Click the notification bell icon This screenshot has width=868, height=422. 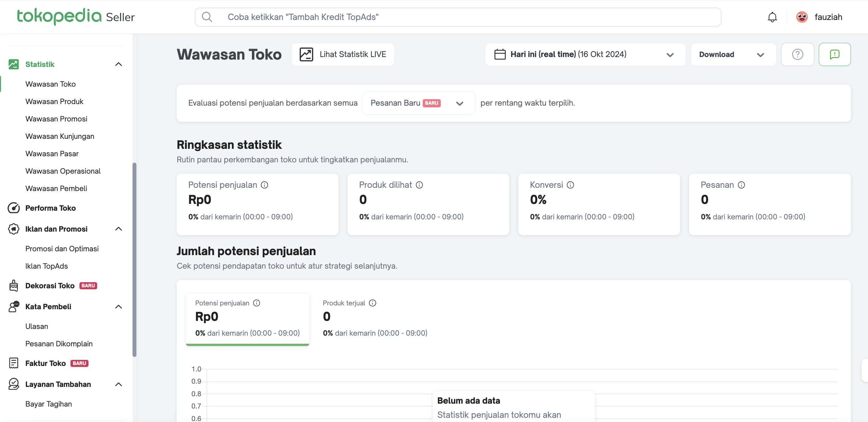772,17
